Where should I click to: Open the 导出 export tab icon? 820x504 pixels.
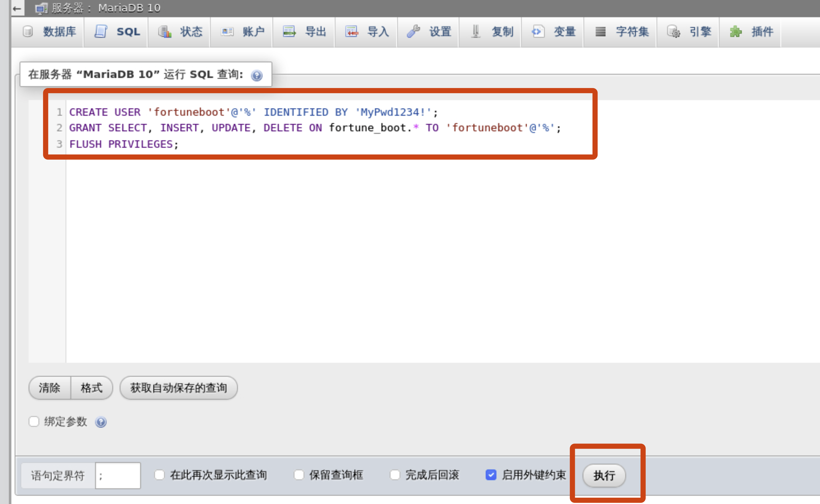(289, 32)
